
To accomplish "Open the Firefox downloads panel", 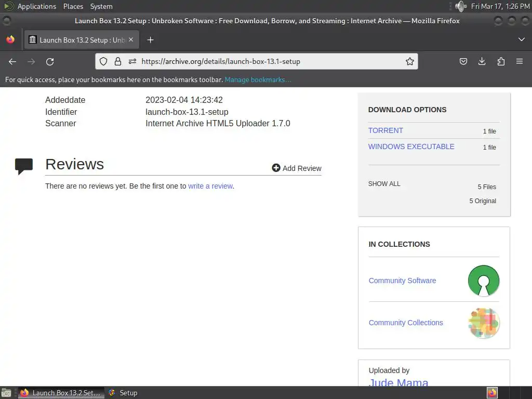I will coord(482,61).
